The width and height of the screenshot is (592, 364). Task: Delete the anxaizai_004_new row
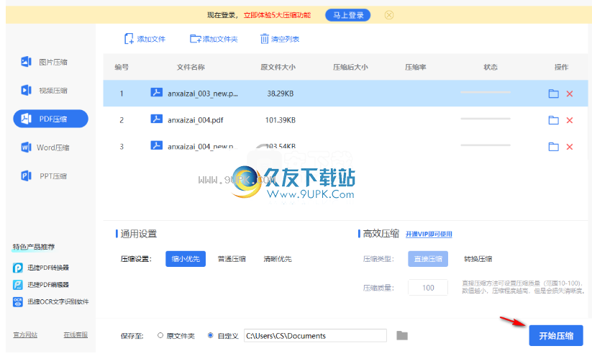pos(570,147)
